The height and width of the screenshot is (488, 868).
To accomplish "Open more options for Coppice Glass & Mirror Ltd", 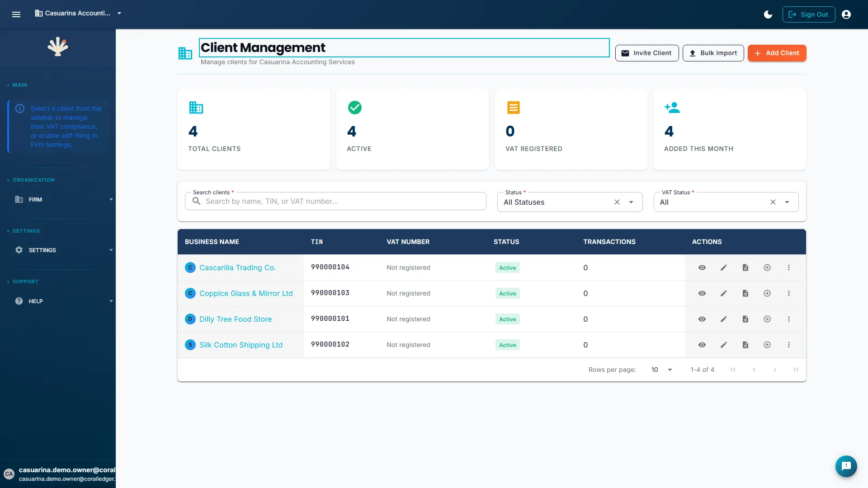I will point(789,293).
